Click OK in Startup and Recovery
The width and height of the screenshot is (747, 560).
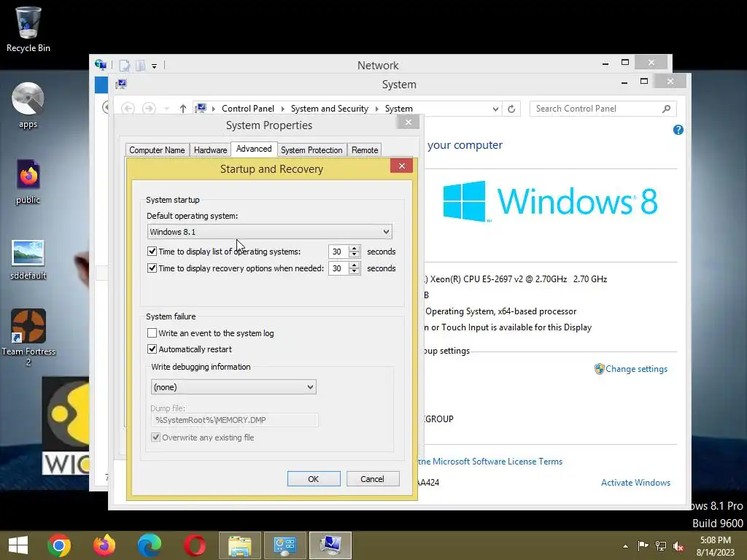(x=314, y=478)
